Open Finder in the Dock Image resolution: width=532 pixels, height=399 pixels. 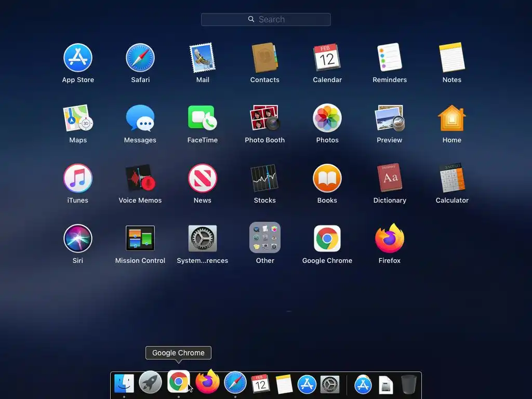124,384
